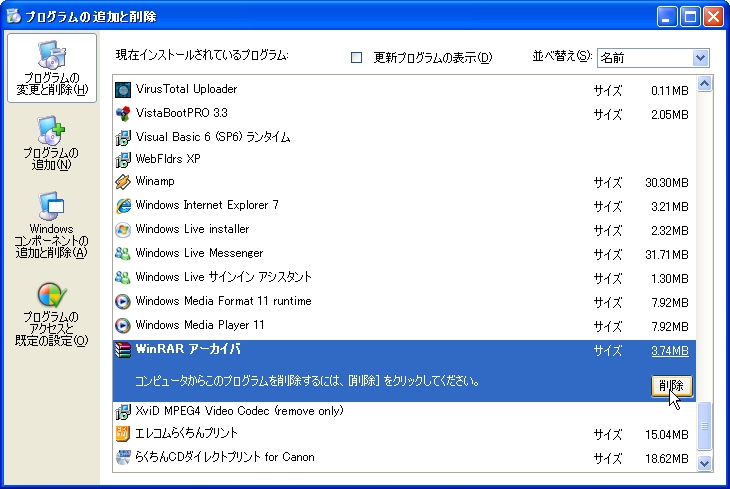Screen dimensions: 730x489
Task: Select Windows Media Format 11 runtime entry
Action: pos(404,301)
